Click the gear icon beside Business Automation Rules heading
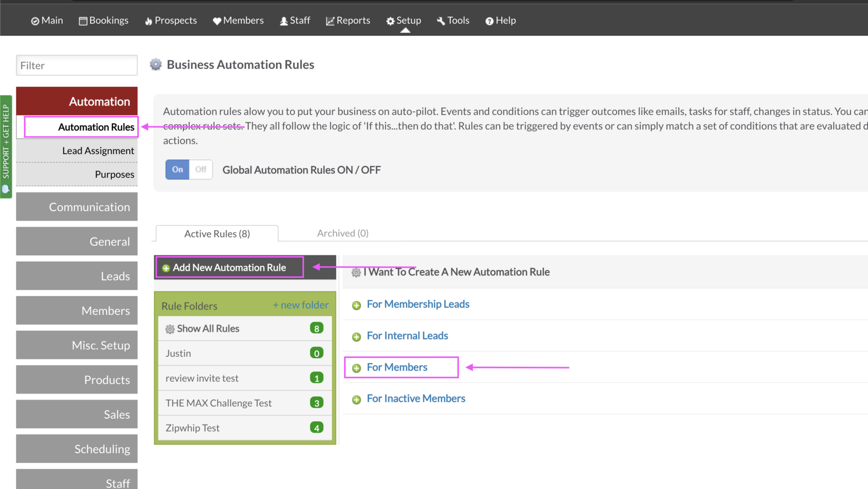The height and width of the screenshot is (489, 868). coord(156,65)
